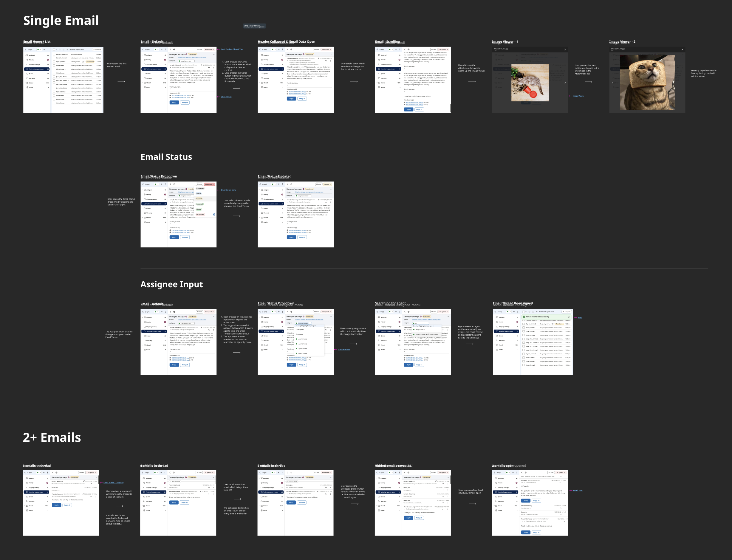Click the cat photo in Image Viewer - 1
The height and width of the screenshot is (560, 732).
click(530, 83)
